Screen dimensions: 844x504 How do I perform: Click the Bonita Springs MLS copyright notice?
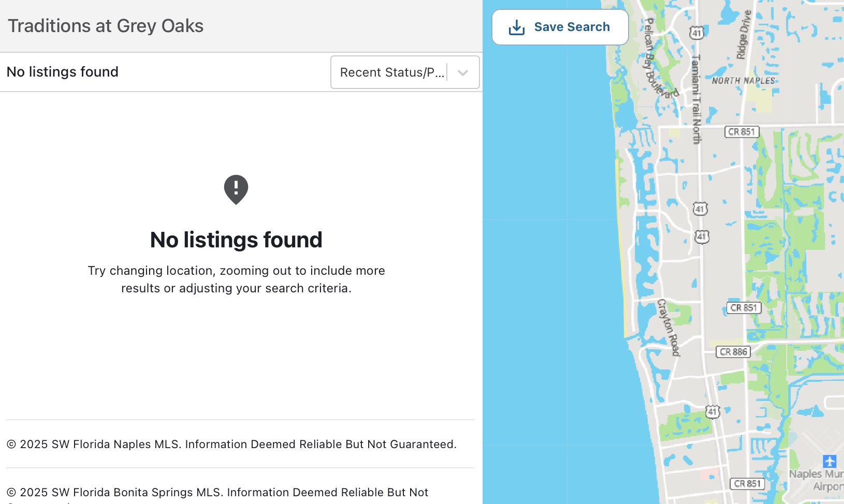pos(217,492)
